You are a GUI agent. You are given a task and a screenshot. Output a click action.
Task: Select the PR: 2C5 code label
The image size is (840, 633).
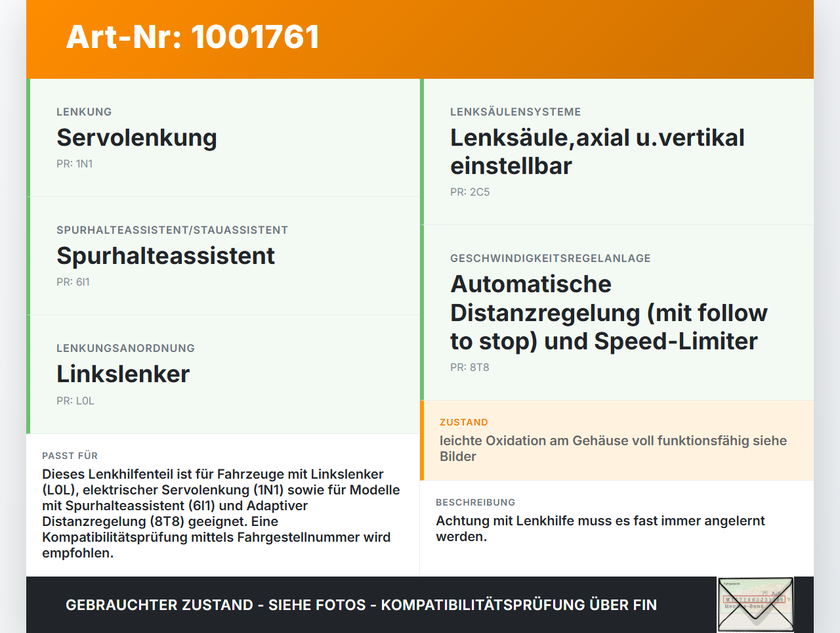470,192
